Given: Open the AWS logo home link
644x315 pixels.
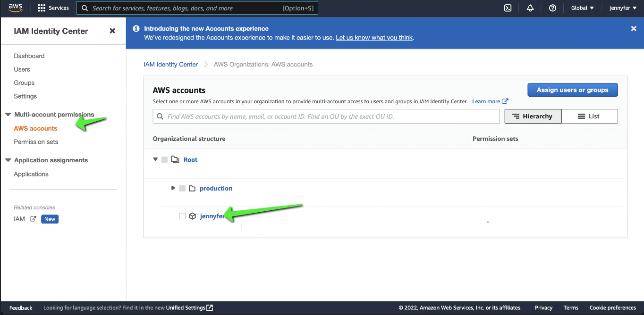Looking at the screenshot, I should [x=16, y=8].
